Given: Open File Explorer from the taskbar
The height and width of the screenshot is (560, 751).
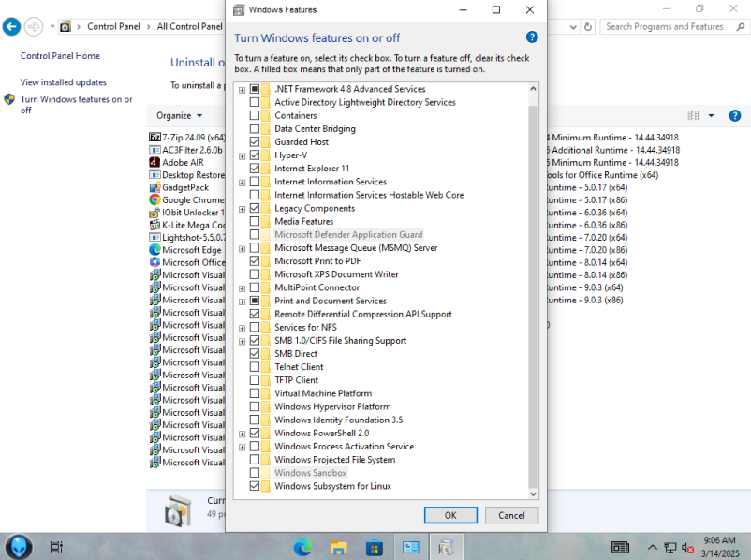Looking at the screenshot, I should coord(339,547).
